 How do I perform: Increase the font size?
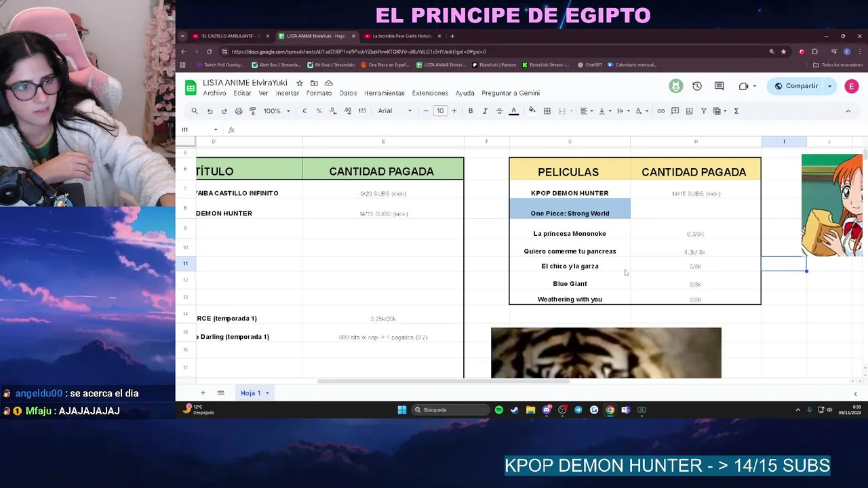[x=454, y=111]
